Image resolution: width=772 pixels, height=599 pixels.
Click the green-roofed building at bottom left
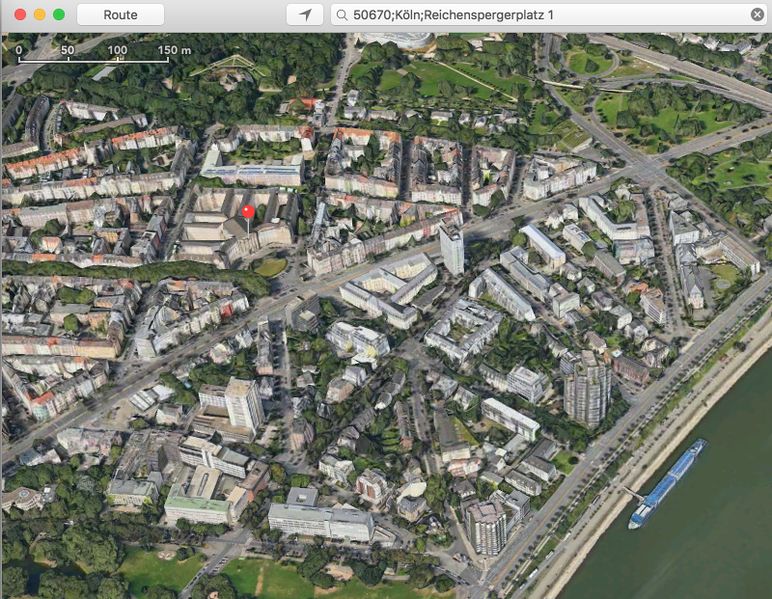click(197, 508)
